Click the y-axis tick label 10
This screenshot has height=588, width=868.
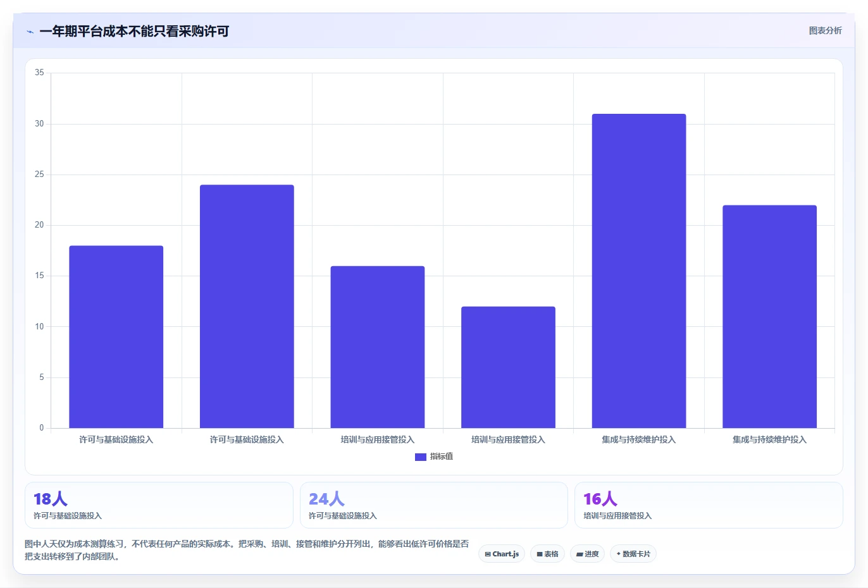tap(39, 327)
